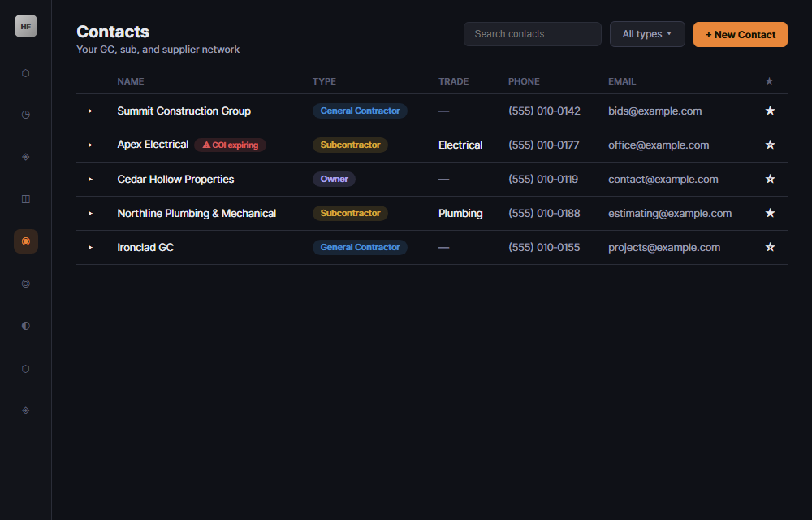This screenshot has width=812, height=520.
Task: Click the Owner type tag
Action: tap(334, 180)
